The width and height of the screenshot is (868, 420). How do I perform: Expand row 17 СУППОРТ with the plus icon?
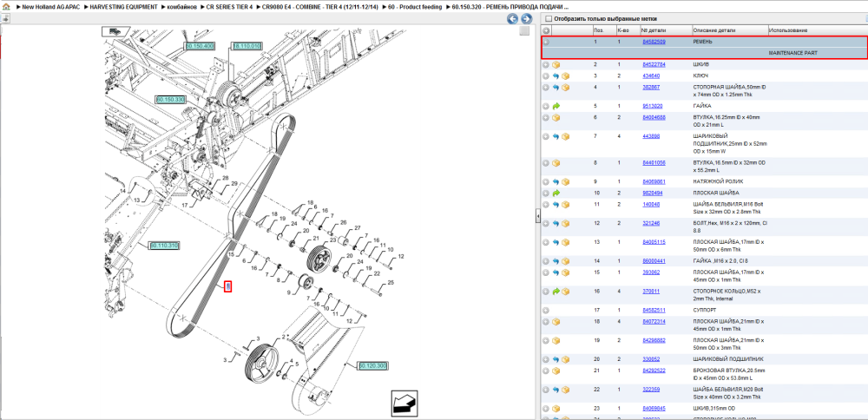546,311
